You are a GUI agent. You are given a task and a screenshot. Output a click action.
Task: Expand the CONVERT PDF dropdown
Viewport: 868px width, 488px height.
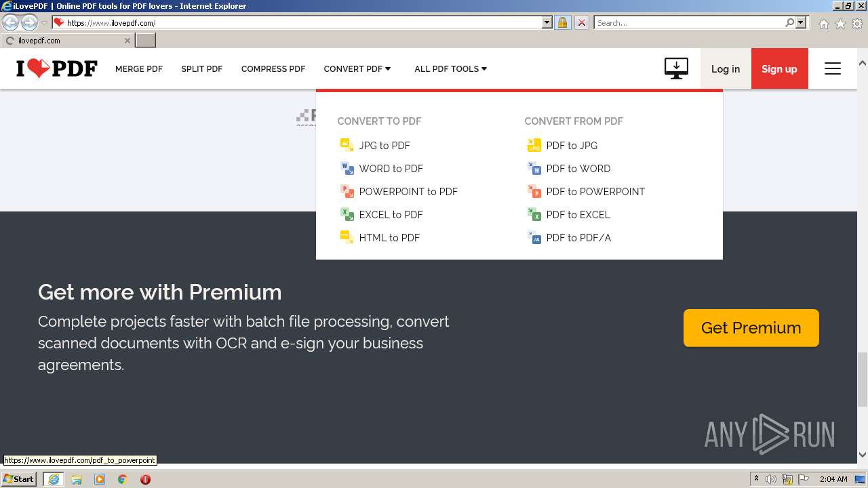[x=357, y=68]
